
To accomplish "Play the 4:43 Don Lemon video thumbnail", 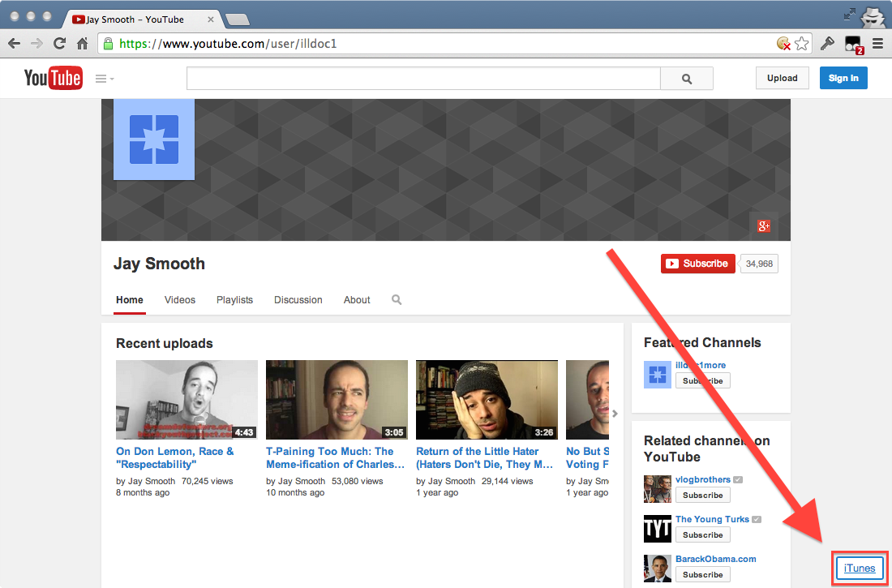I will point(187,400).
